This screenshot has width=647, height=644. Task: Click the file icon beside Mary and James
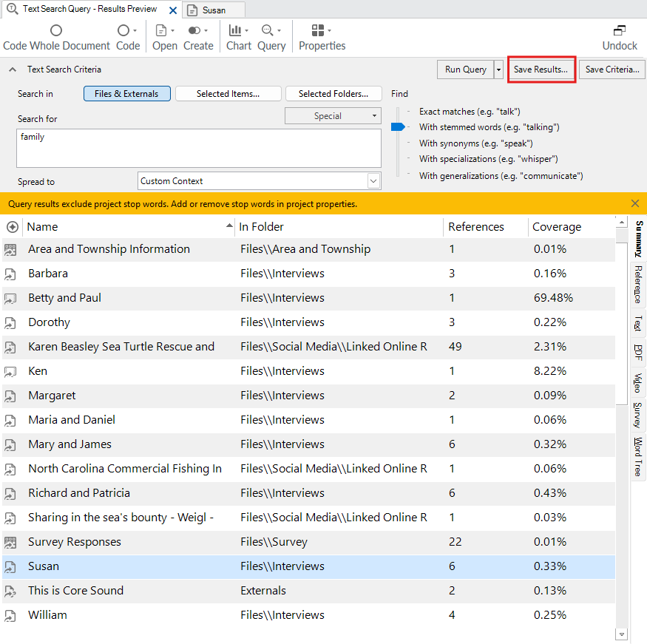point(10,444)
